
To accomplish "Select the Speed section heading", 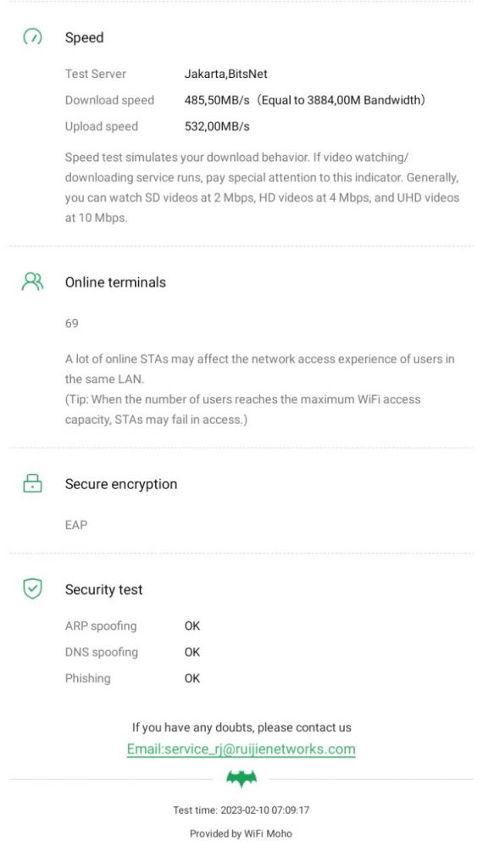I will click(x=84, y=37).
